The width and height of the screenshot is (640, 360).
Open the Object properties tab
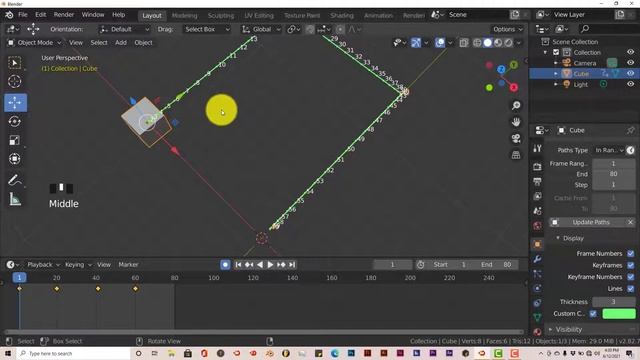pos(537,244)
